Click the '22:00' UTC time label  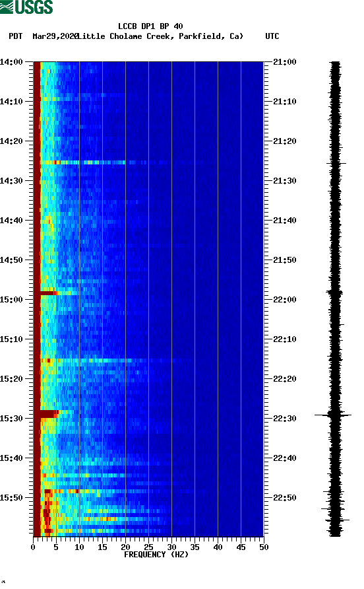click(285, 300)
